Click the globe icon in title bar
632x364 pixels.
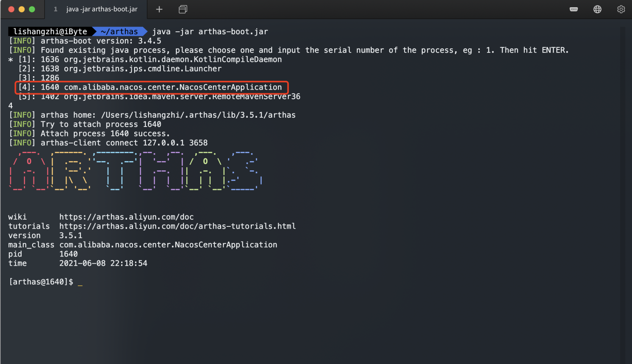(x=597, y=9)
